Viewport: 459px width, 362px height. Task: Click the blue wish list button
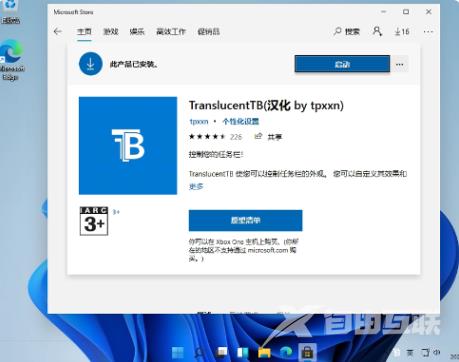click(x=245, y=220)
